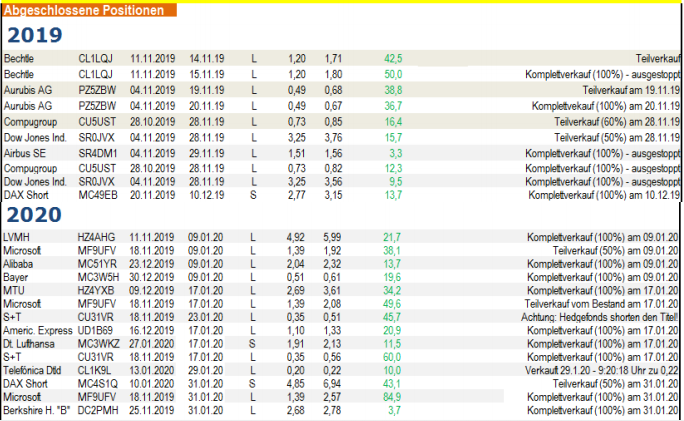Select the 43,1 gain for DAX Short

392,384
